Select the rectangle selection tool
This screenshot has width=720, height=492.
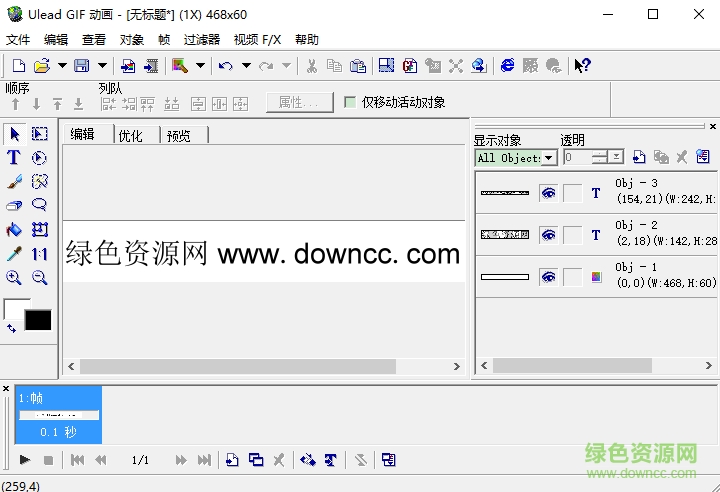coord(39,134)
